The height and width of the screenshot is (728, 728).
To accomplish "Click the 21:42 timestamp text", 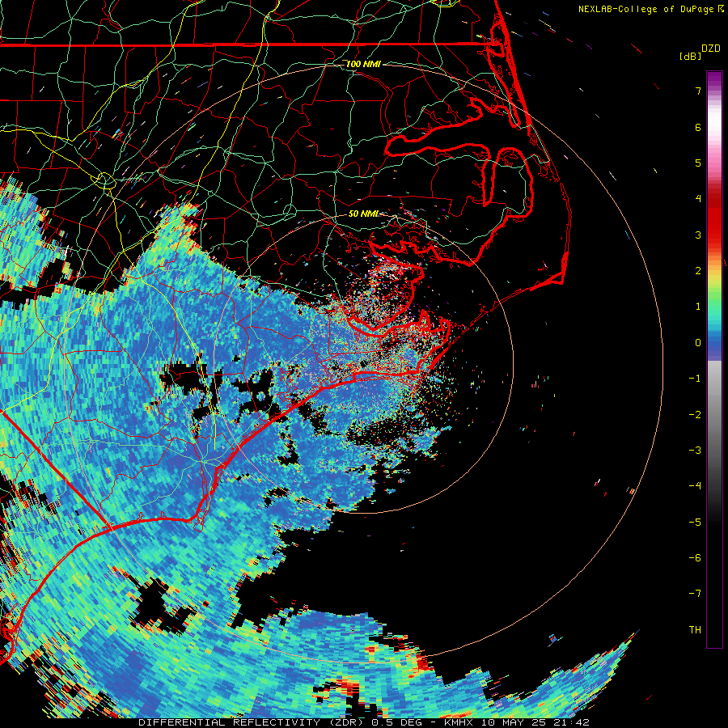I will tap(571, 722).
